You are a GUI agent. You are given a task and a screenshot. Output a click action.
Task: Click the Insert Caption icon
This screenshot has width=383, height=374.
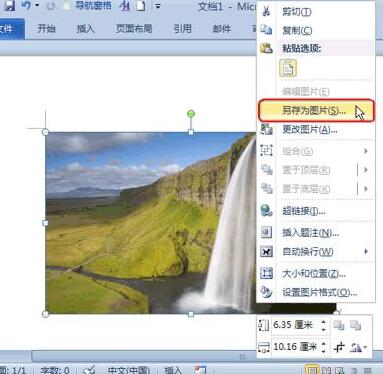pyautogui.click(x=266, y=232)
